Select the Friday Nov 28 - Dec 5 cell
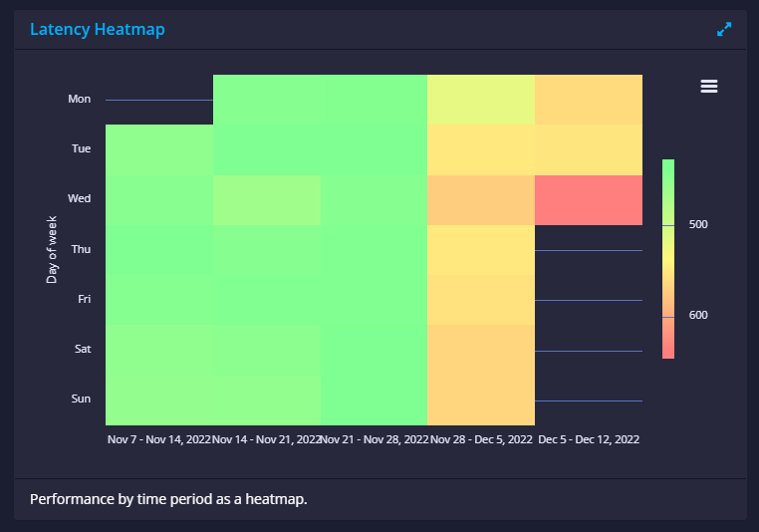 (481, 300)
